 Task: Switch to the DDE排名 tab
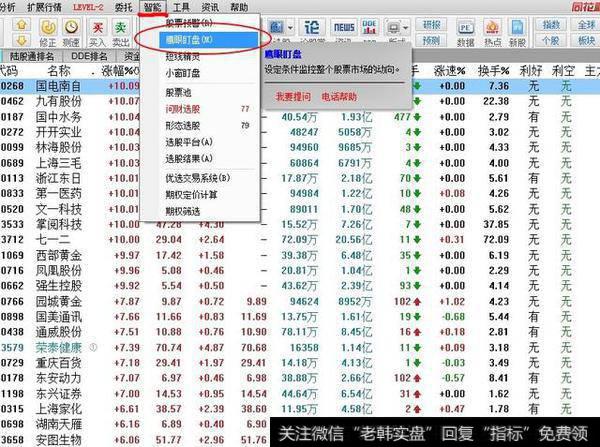89,57
